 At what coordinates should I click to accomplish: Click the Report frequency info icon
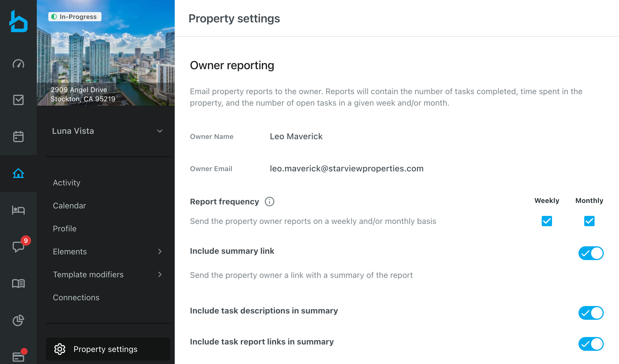coord(269,202)
